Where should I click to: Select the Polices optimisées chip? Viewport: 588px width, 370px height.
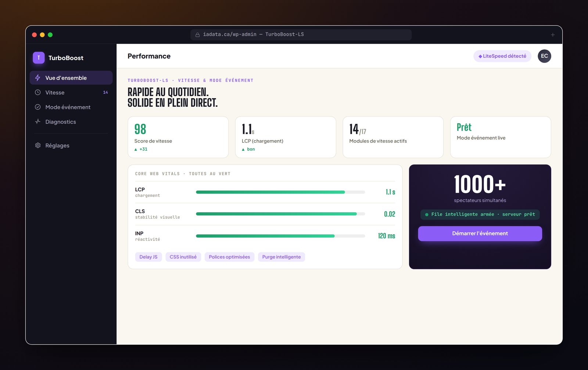click(x=229, y=257)
